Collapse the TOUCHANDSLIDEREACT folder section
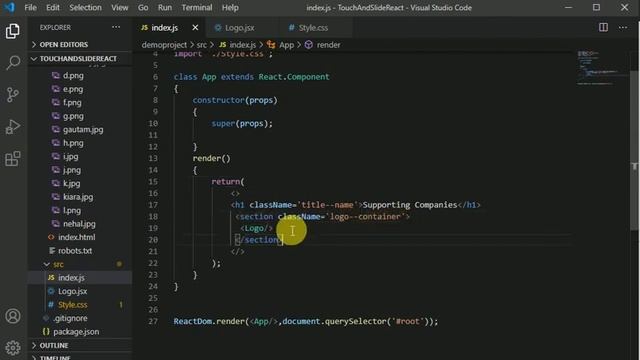Viewport: 640px width, 360px height. pos(80,59)
